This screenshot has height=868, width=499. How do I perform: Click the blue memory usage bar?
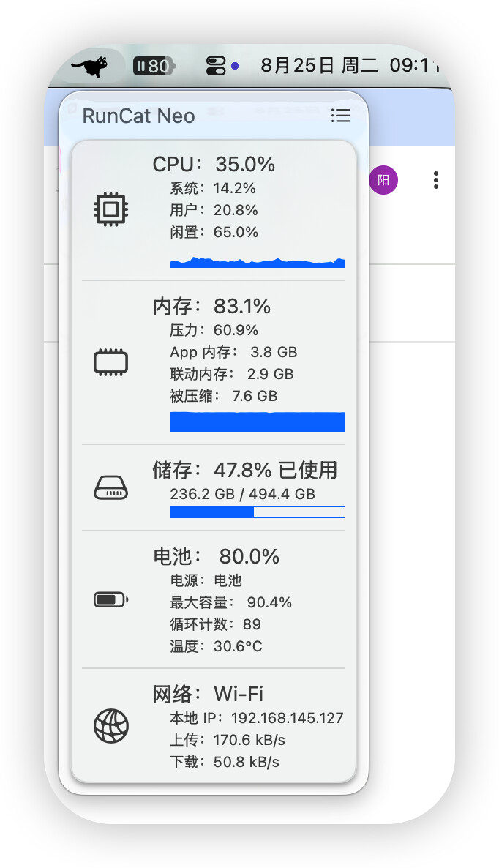click(258, 422)
